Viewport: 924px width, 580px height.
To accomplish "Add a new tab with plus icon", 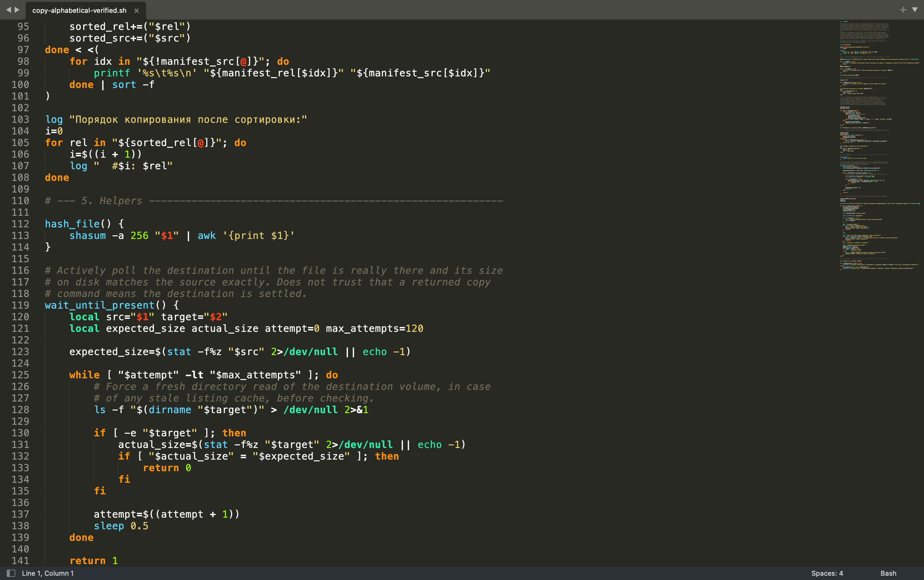I will click(x=903, y=10).
